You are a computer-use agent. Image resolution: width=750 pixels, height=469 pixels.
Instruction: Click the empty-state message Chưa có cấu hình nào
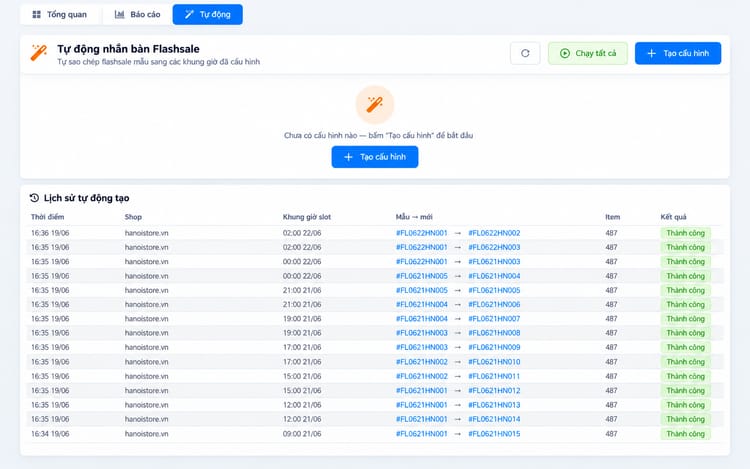(x=378, y=135)
